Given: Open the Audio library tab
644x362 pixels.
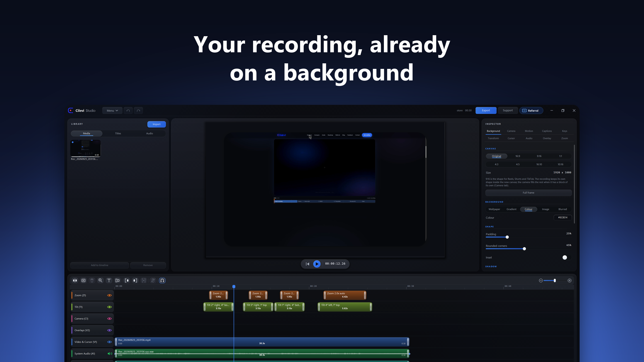Looking at the screenshot, I should pyautogui.click(x=149, y=133).
